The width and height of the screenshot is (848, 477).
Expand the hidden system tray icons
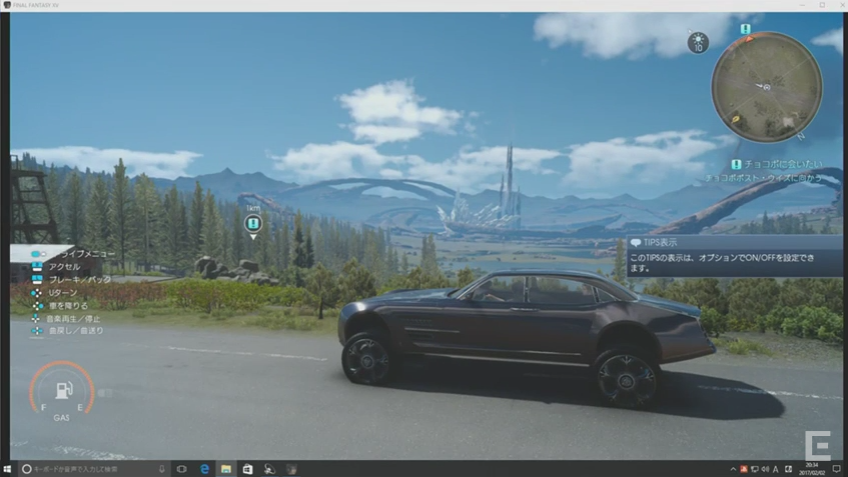[x=733, y=469]
